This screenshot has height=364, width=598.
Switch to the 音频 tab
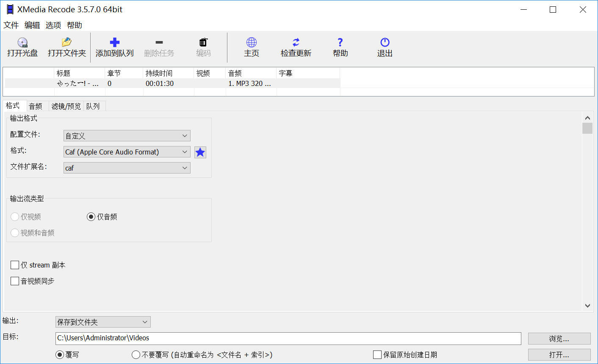tap(36, 105)
